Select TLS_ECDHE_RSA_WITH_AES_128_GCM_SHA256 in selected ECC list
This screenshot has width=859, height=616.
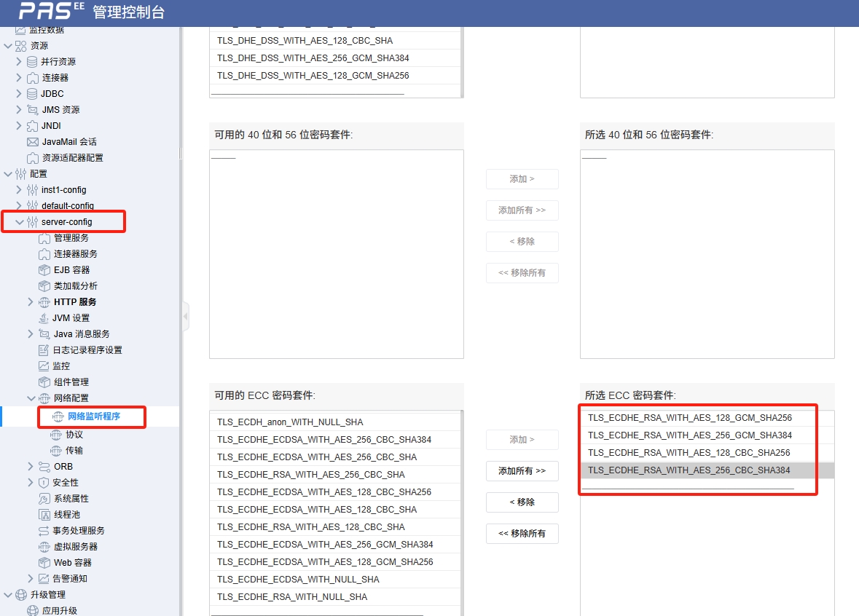coord(689,418)
